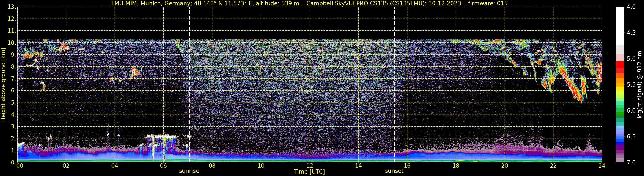Click x-axis tick label "04"
The width and height of the screenshot is (644, 176).
pyautogui.click(x=115, y=166)
